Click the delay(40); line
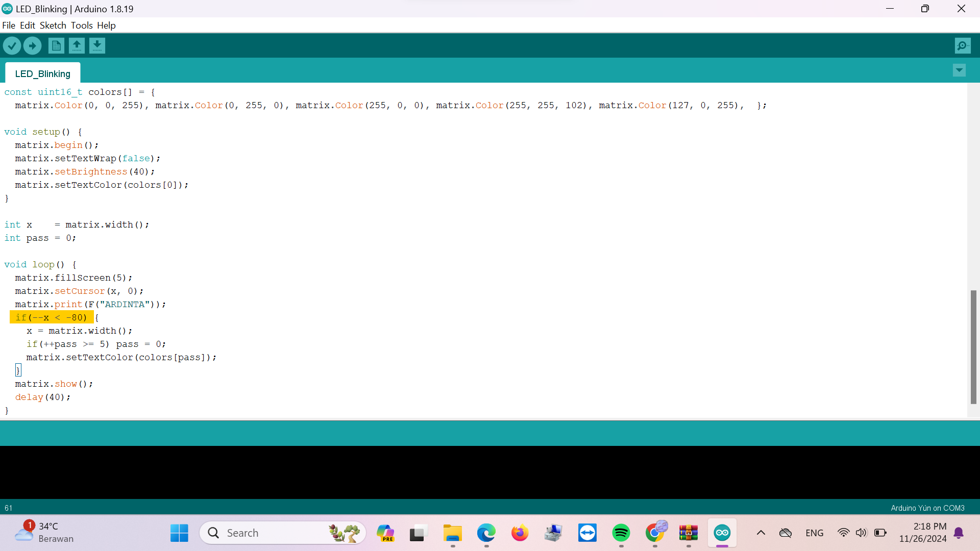This screenshot has width=980, height=551. coord(43,397)
